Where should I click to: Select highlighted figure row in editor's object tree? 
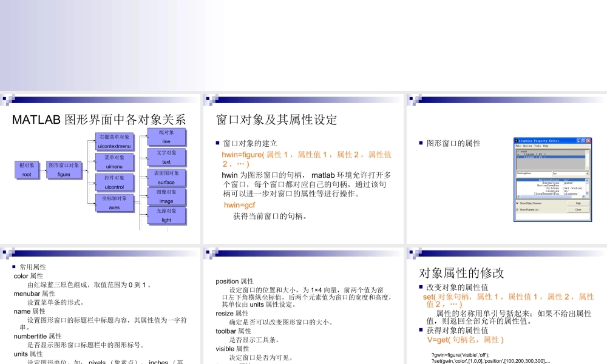[551, 157]
